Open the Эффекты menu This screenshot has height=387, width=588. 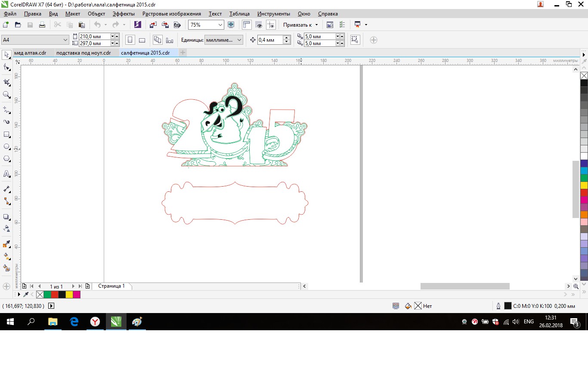(124, 14)
